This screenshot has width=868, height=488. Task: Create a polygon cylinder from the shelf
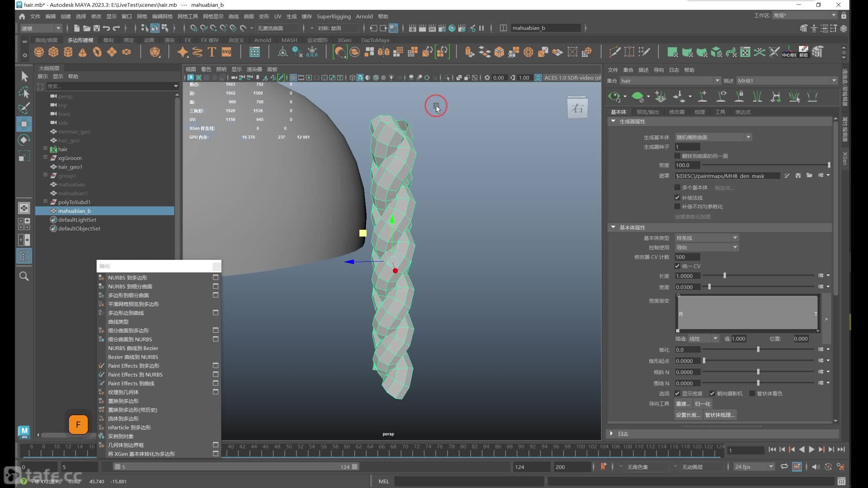pyautogui.click(x=68, y=52)
